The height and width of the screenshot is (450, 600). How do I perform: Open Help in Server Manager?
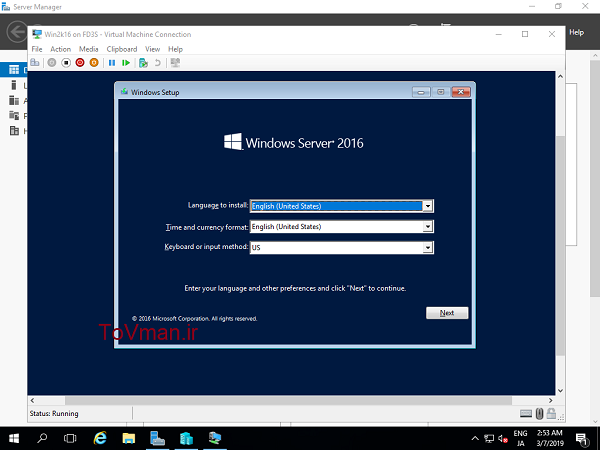pos(576,33)
